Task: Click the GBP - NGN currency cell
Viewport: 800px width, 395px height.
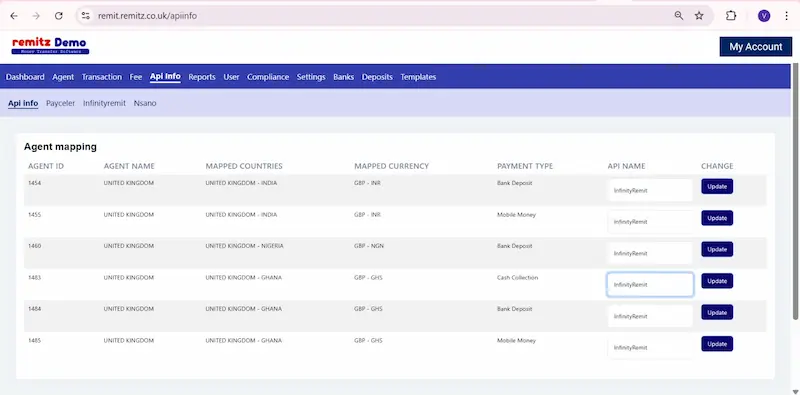Action: 369,246
